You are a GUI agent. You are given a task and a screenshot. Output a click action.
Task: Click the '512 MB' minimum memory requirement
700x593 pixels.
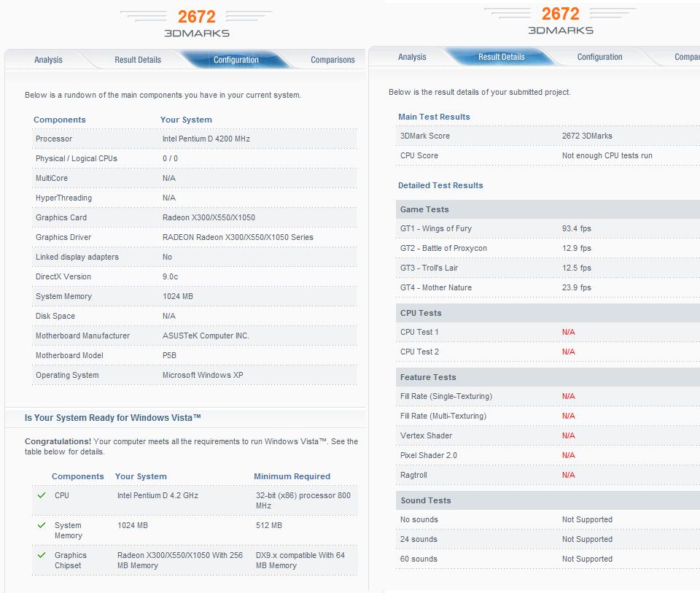[x=269, y=525]
